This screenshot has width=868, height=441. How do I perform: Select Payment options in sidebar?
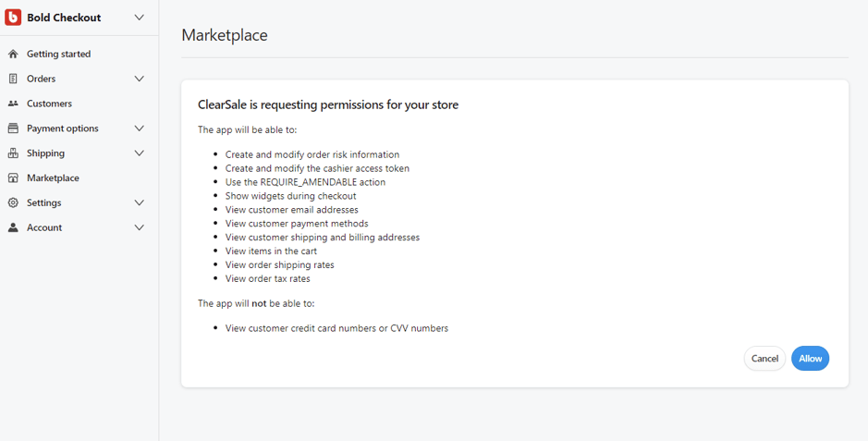(63, 129)
